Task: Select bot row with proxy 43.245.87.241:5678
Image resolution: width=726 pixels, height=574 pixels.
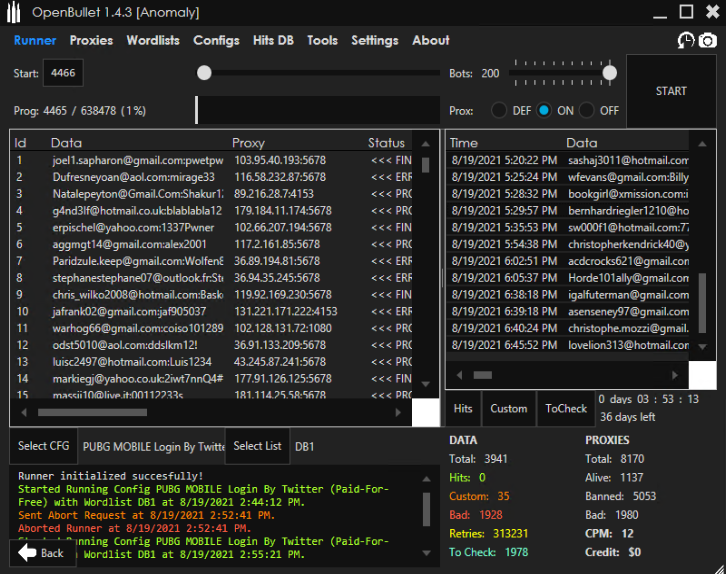Action: tap(211, 362)
